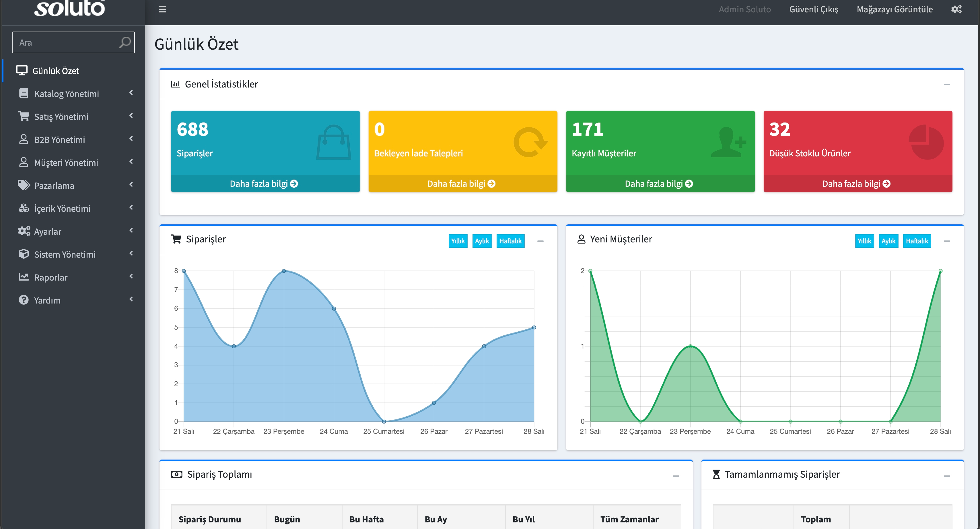Toggle the sidebar hamburger menu
Viewport: 980px width, 529px height.
[162, 9]
